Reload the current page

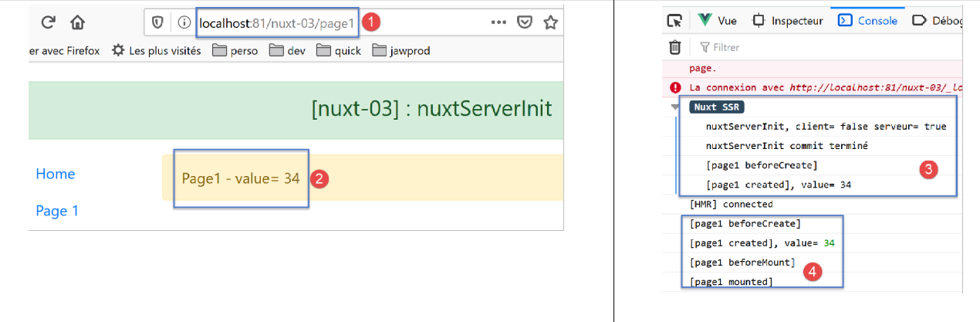(x=49, y=22)
